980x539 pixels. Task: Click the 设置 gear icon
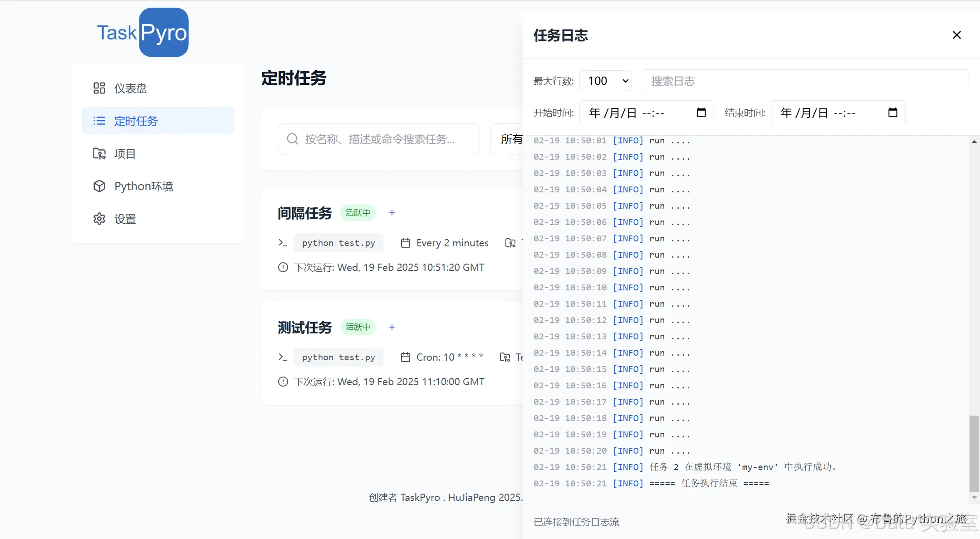99,219
